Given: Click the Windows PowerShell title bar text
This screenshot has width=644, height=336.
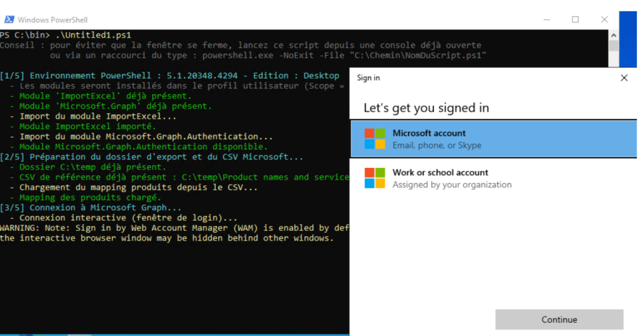Looking at the screenshot, I should (53, 20).
